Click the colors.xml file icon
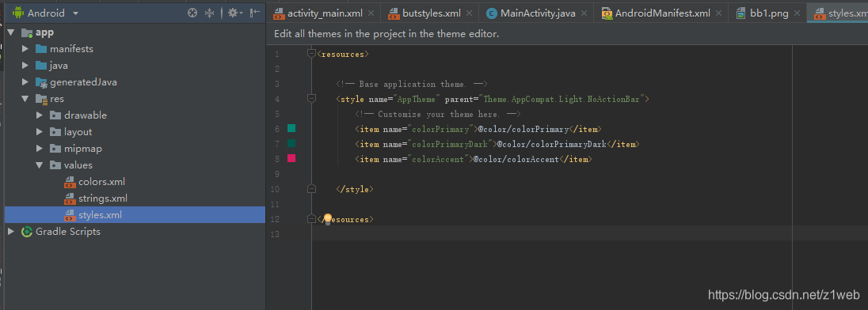868x310 pixels. 70,182
